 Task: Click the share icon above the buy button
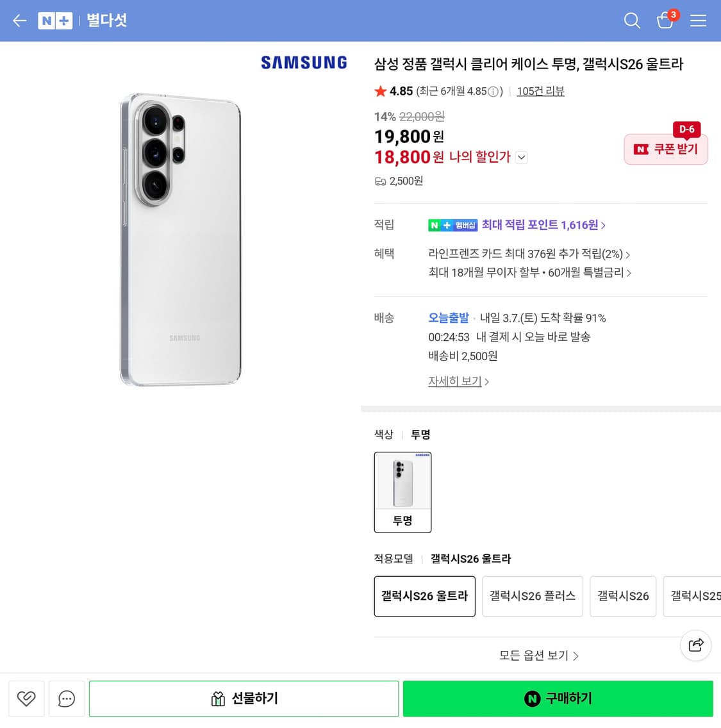click(696, 645)
